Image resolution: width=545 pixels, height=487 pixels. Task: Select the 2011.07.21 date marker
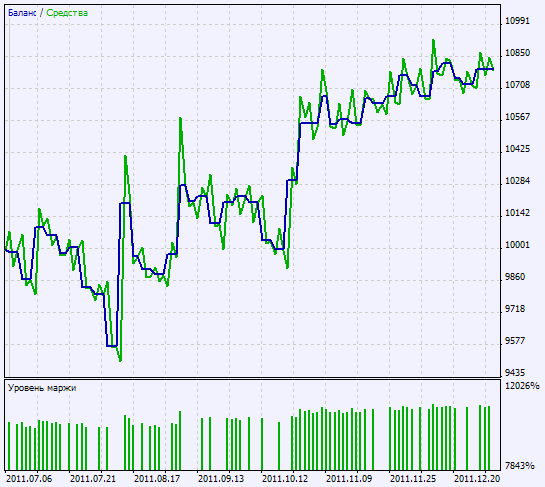click(x=93, y=479)
